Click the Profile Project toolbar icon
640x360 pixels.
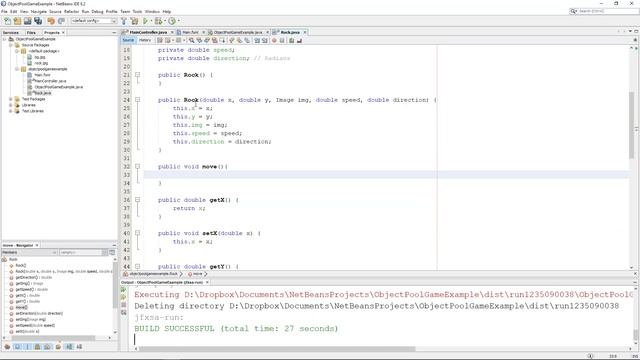click(172, 20)
